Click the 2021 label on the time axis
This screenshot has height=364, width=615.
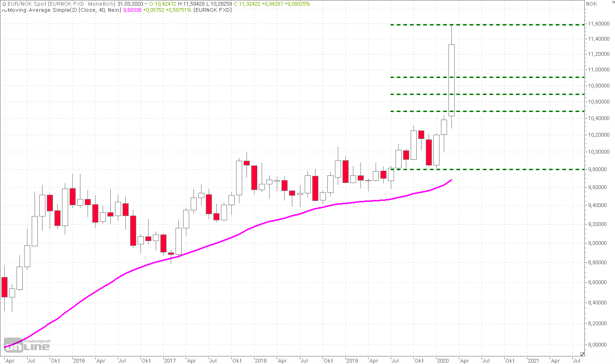(533, 361)
